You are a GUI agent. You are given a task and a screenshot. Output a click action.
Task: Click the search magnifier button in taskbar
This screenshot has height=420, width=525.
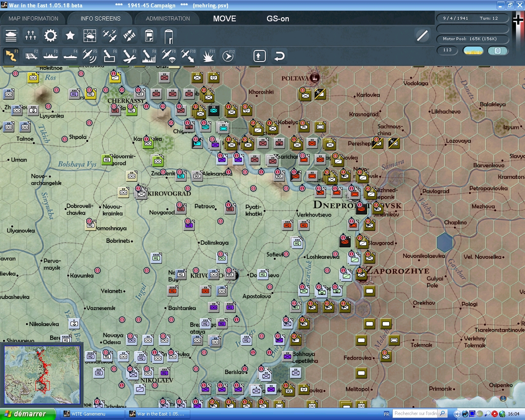pos(443,413)
